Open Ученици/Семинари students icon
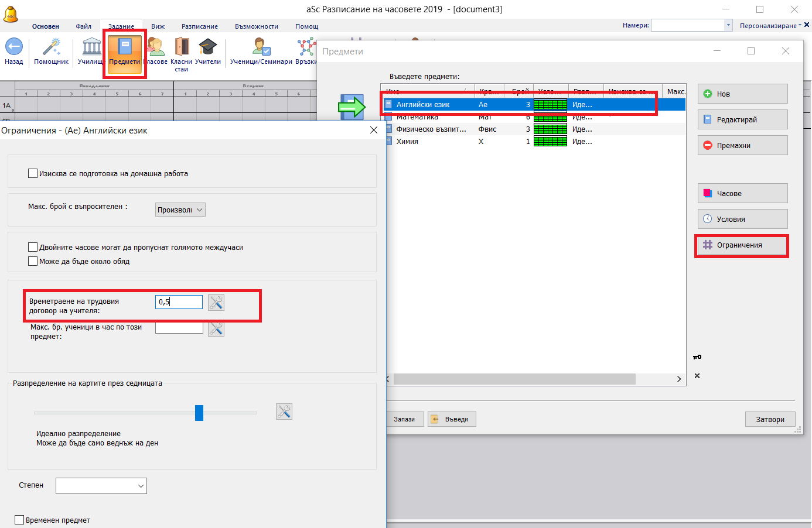The width and height of the screenshot is (812, 528). (261, 47)
